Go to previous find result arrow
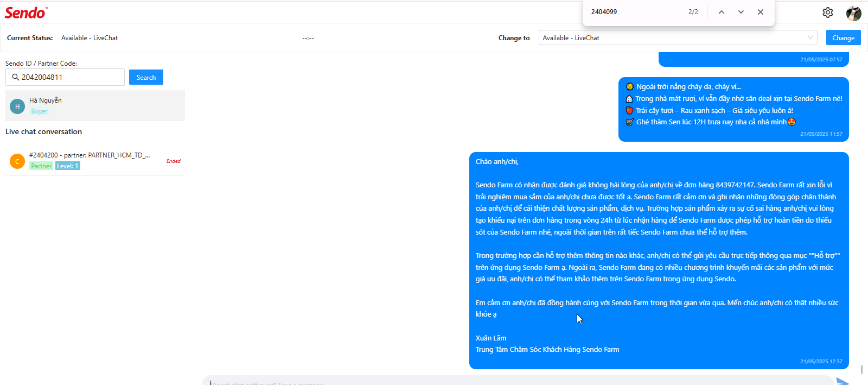 pos(722,12)
